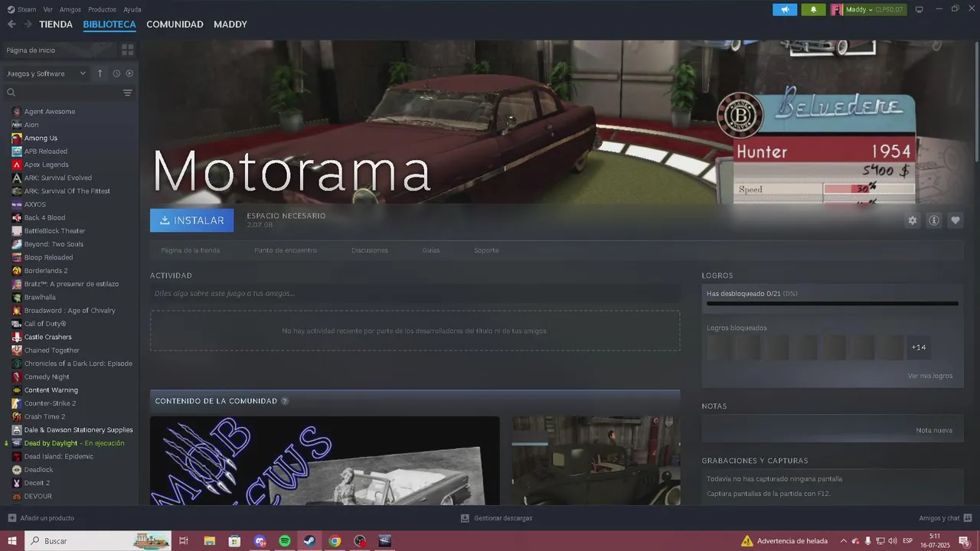Open Guías link
Screen dimensions: 980x551
tap(431, 250)
